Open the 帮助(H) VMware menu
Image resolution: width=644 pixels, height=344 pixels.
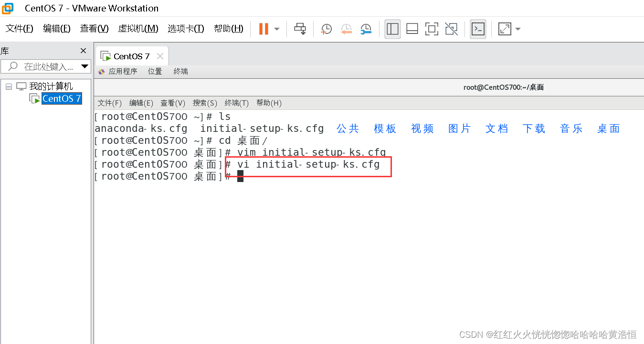coord(229,29)
